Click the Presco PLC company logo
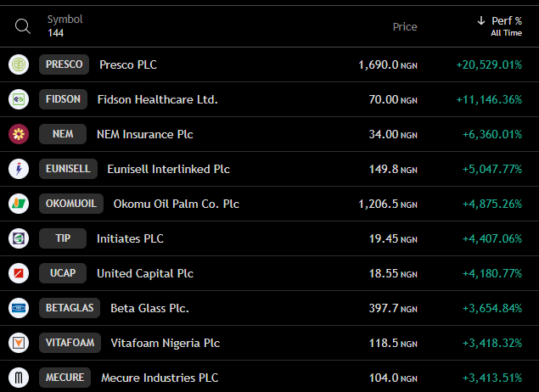The height and width of the screenshot is (392, 539). click(x=19, y=64)
